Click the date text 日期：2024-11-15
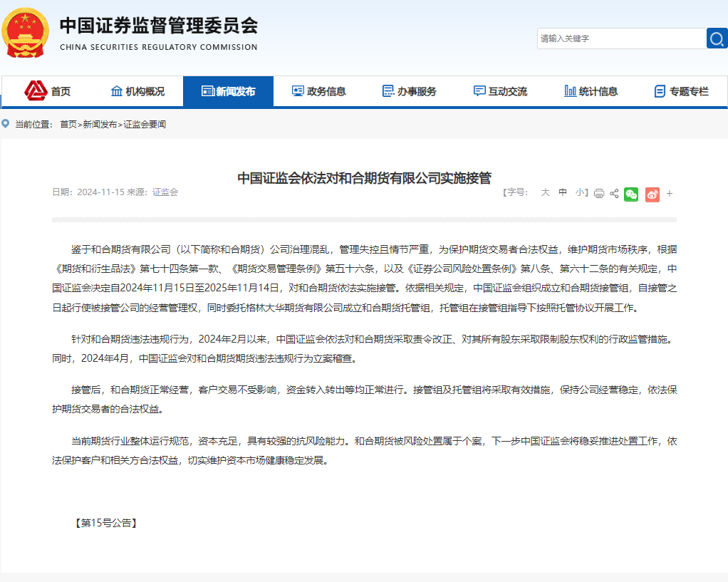The image size is (728, 582). coord(88,192)
